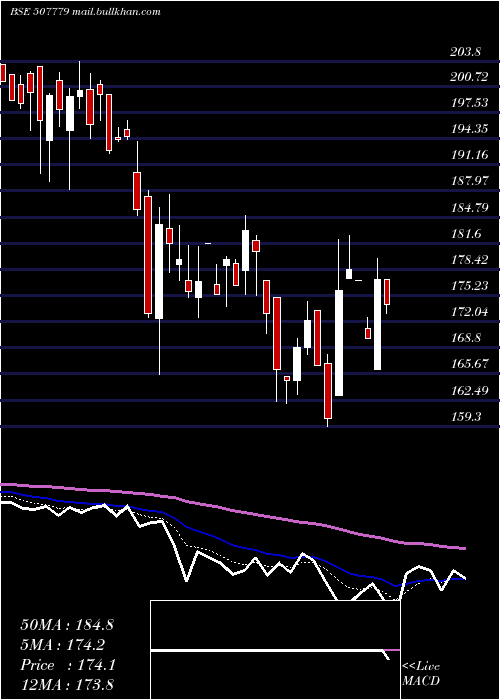Click the 5MA : 174.2 readout
500x700 pixels.
[62, 645]
